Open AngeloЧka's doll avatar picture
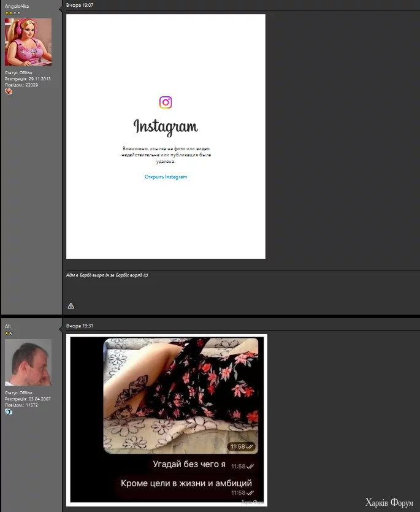Screen dimensions: 420x512 click(x=28, y=42)
